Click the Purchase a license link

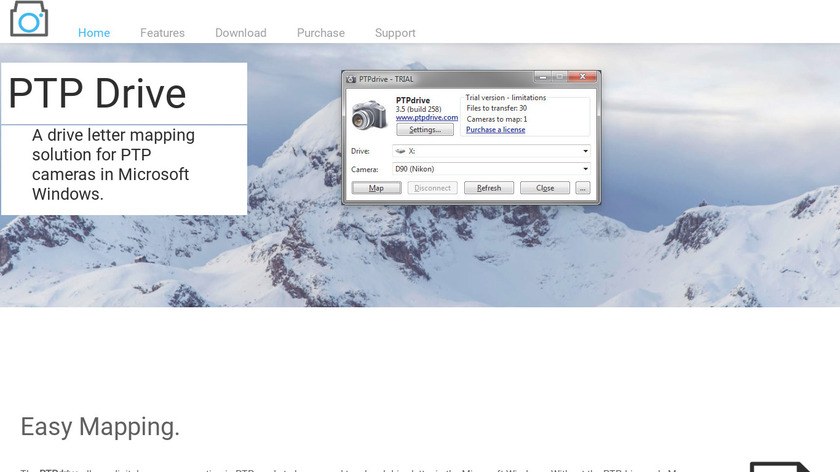(496, 130)
